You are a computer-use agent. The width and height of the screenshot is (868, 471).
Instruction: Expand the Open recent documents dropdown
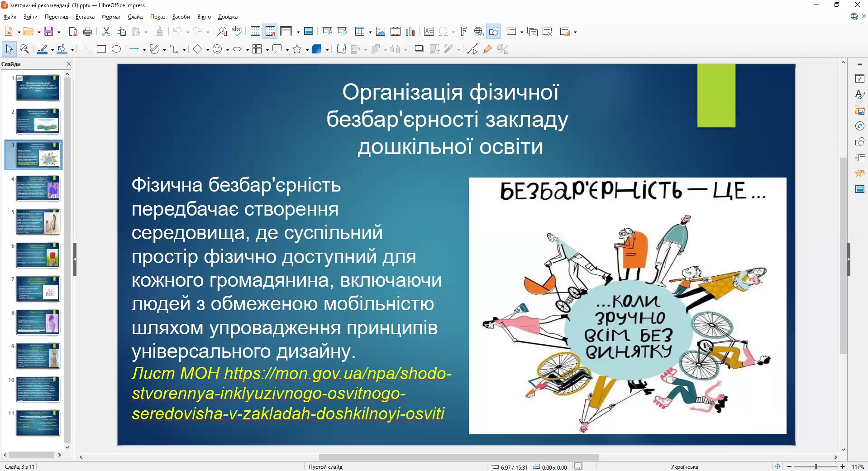pyautogui.click(x=38, y=32)
